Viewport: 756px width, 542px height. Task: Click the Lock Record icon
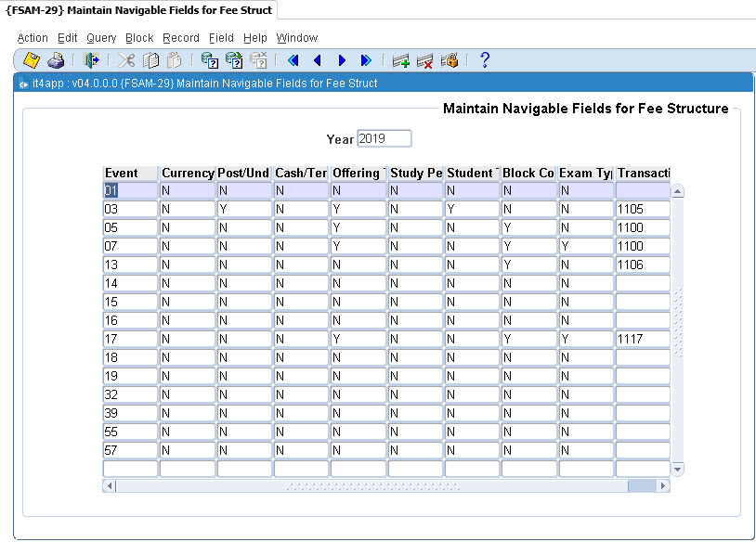point(450,60)
